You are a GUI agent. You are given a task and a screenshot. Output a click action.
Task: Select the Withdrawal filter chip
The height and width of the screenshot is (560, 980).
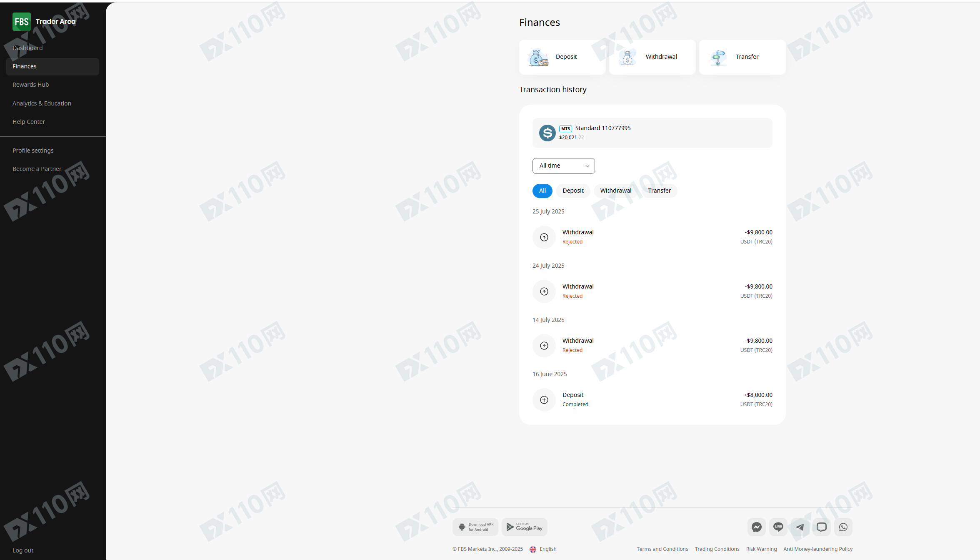615,191
